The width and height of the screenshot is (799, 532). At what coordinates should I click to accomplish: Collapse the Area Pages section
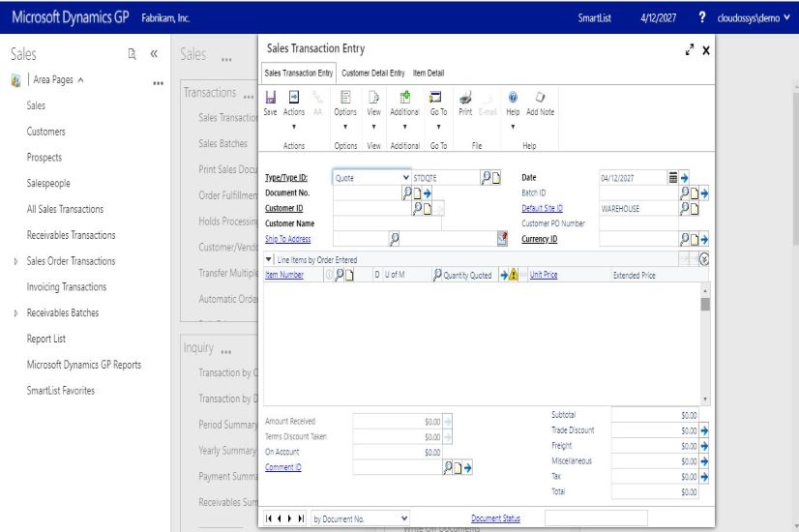pos(80,80)
